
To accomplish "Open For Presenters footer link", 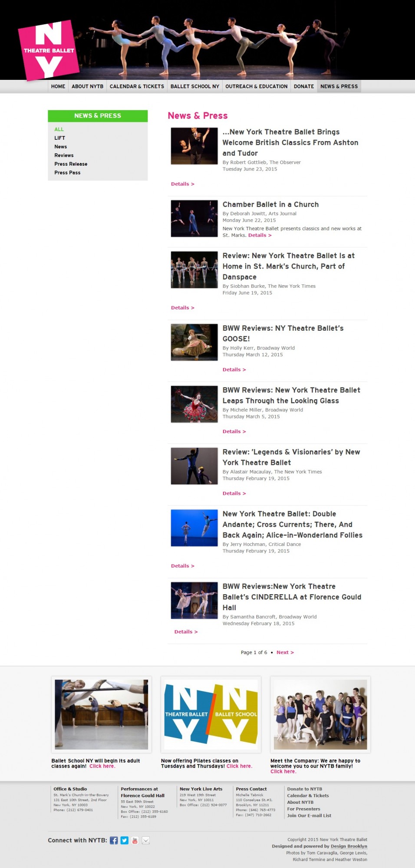I will click(x=303, y=809).
